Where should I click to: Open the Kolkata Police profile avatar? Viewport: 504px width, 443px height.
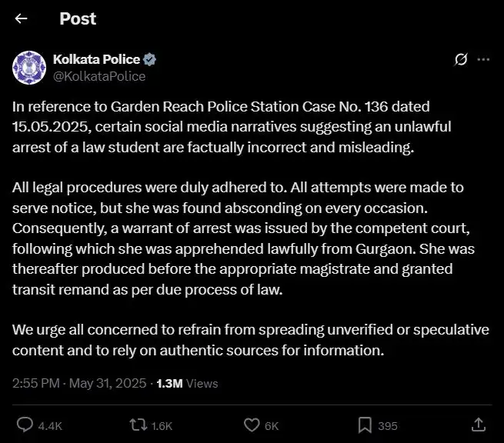[29, 68]
